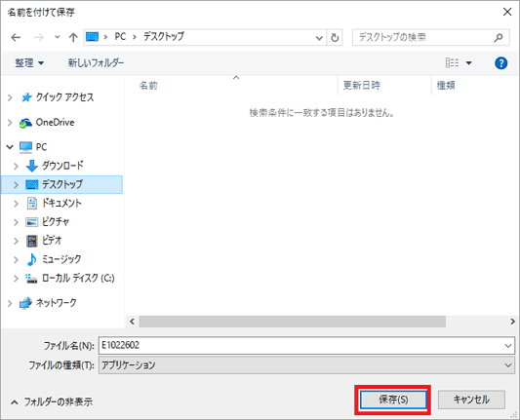The height and width of the screenshot is (420, 520).
Task: Collapse folders with フォルダーの非表示
Action: coord(52,402)
